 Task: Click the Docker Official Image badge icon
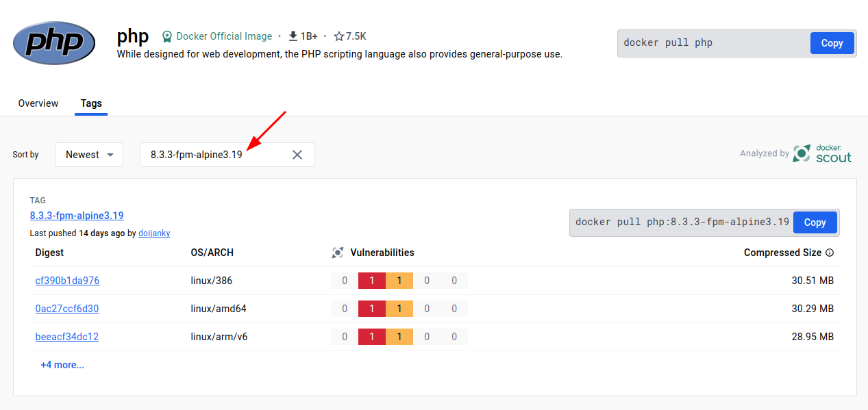166,36
